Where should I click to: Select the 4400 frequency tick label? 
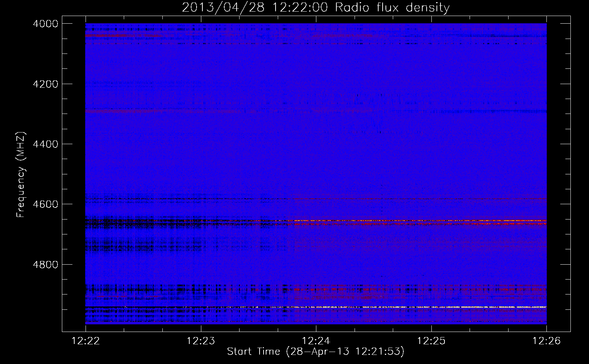[x=46, y=144]
